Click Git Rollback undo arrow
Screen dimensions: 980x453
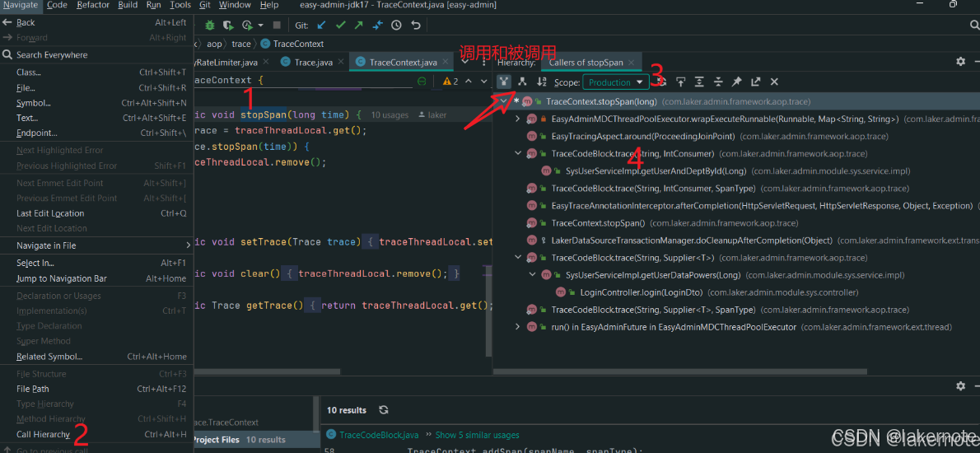coord(416,26)
